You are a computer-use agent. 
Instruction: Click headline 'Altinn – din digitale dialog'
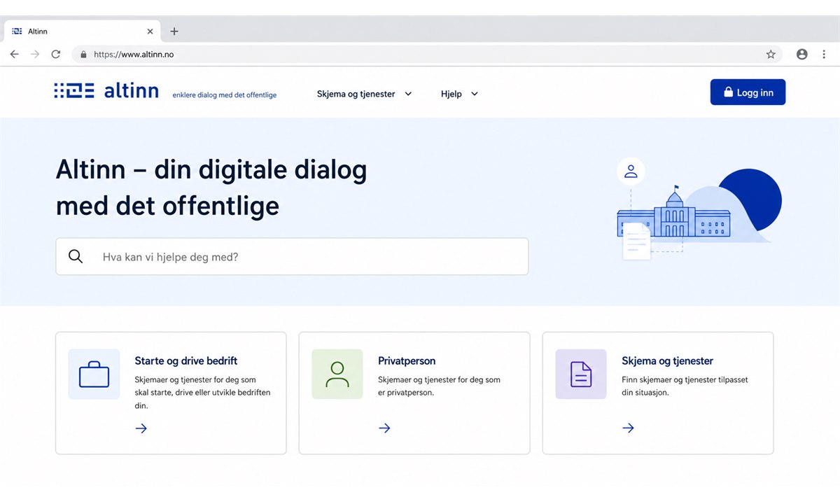pos(211,170)
